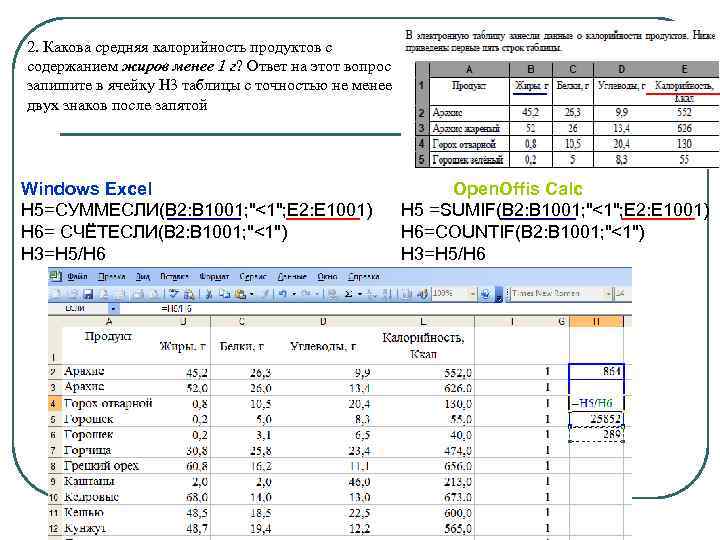Open the Вид menu
Viewport: 720px width, 540px height.
coord(143,276)
